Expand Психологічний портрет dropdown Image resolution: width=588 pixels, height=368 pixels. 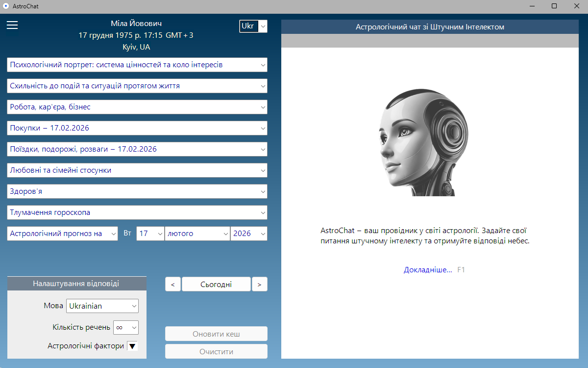[x=137, y=65]
